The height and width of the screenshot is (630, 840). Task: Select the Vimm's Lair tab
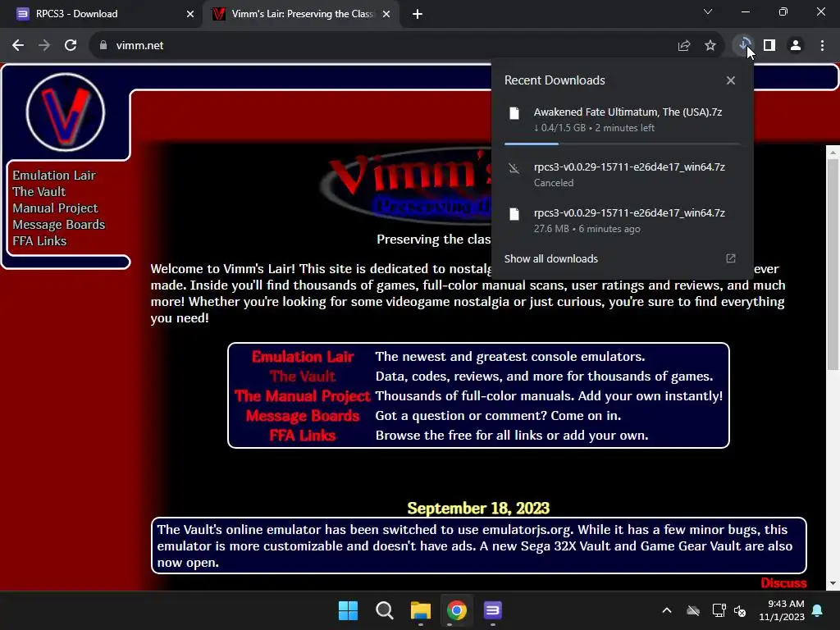tap(300, 14)
